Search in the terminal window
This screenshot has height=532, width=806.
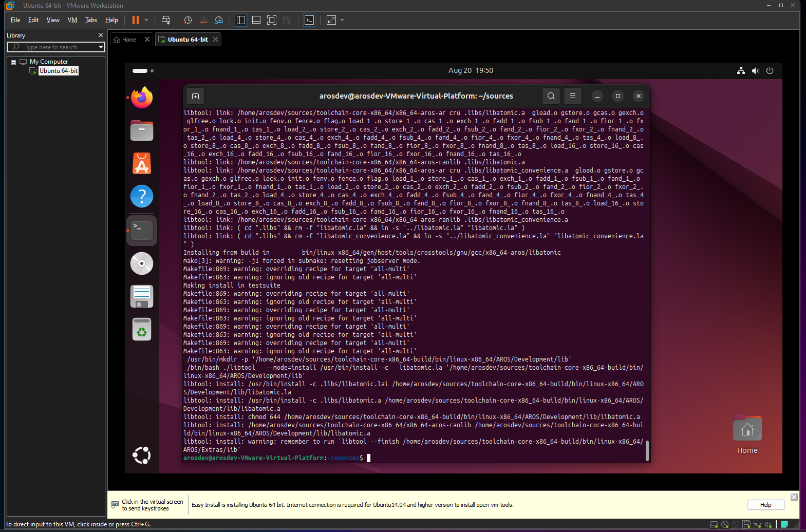point(551,96)
